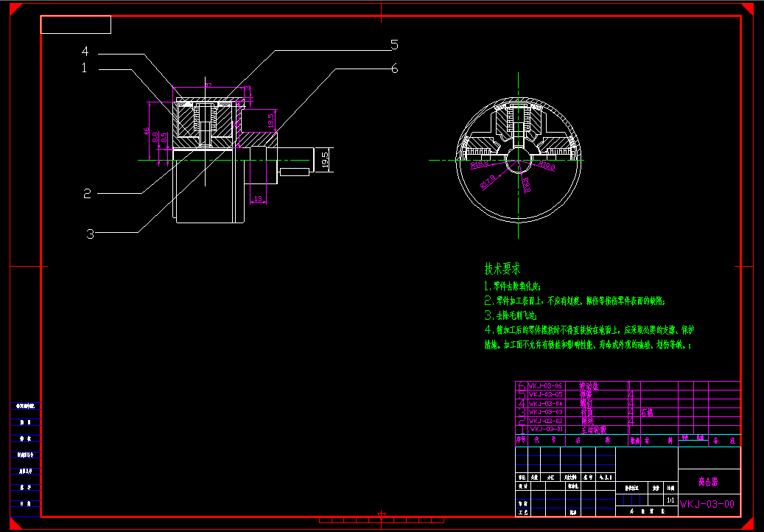Click the 8.8 dimension text
Viewport: 764px width, 532px height.
(x=155, y=137)
